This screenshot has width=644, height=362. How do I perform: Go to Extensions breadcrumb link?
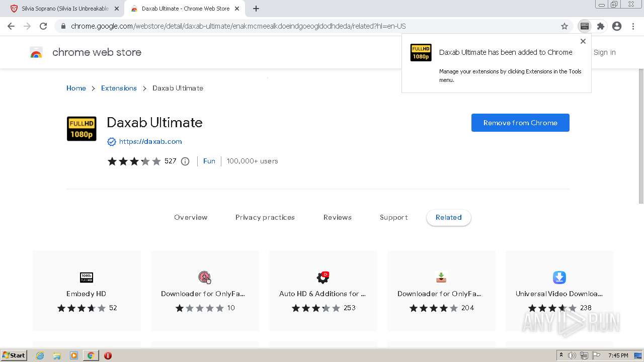click(119, 88)
